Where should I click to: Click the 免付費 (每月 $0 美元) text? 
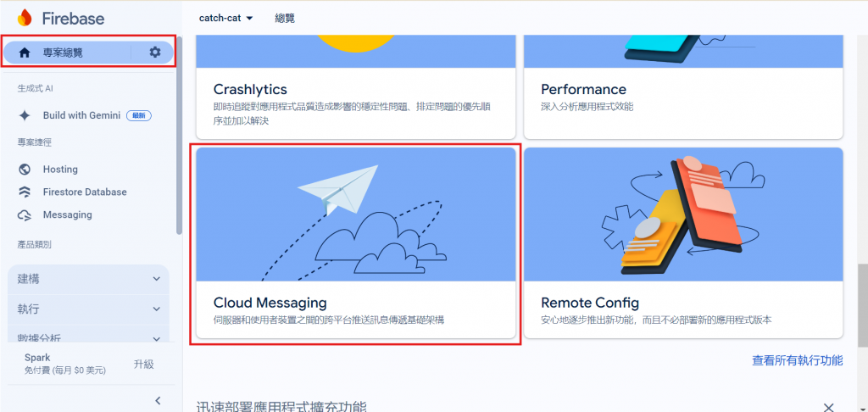pyautogui.click(x=65, y=370)
